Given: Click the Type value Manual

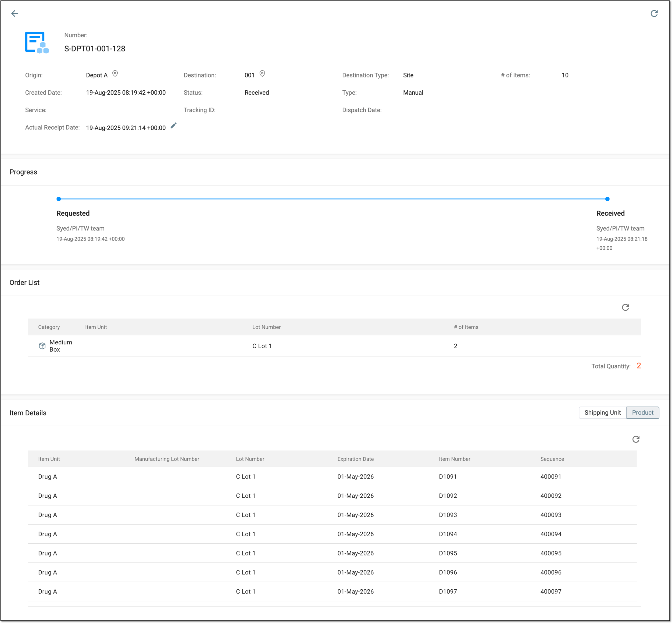Looking at the screenshot, I should 413,93.
